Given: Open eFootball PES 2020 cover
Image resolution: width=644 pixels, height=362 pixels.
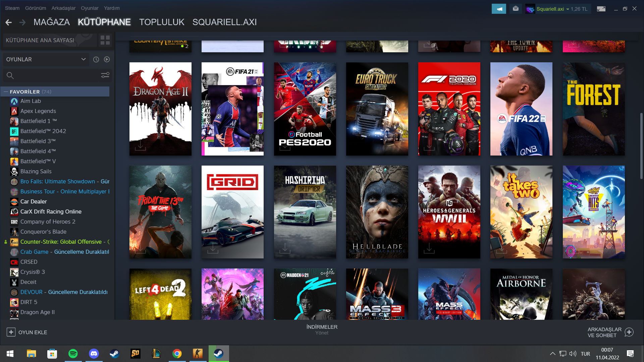Looking at the screenshot, I should [305, 109].
